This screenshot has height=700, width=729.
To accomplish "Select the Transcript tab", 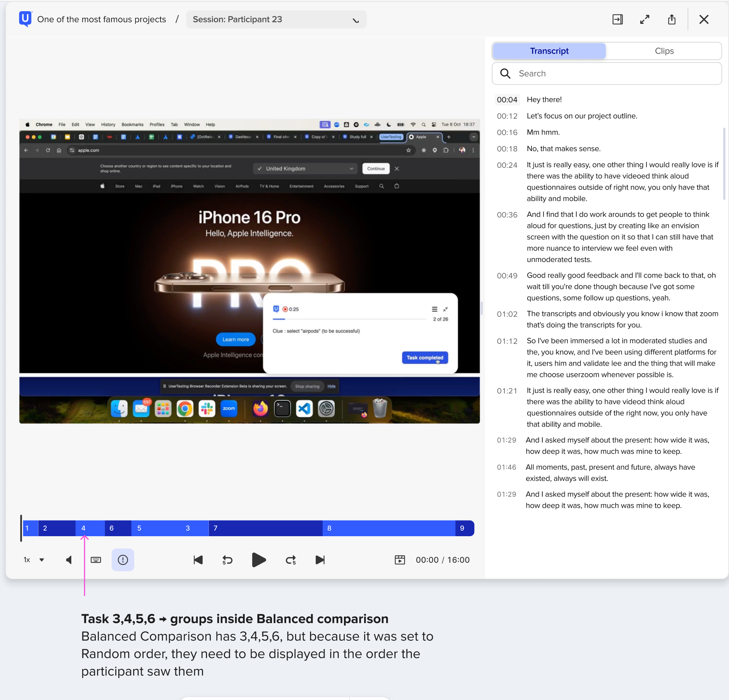I will point(549,51).
